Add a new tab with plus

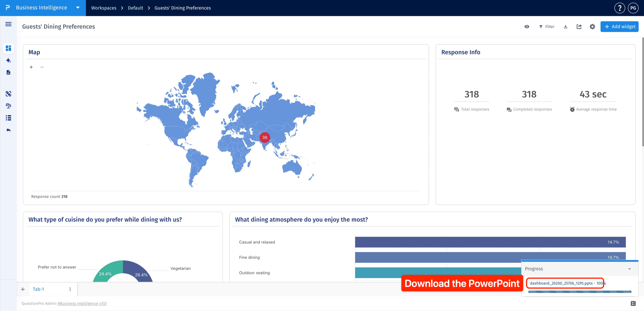tap(23, 289)
